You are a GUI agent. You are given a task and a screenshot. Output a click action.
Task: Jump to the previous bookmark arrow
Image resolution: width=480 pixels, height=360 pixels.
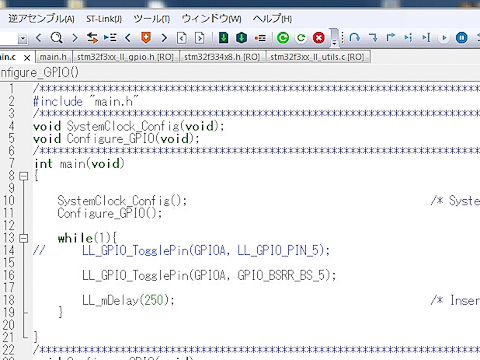point(128,38)
